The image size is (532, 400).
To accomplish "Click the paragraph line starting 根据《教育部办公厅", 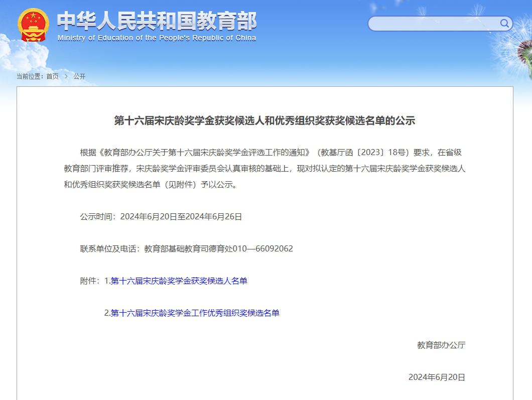I will click(x=271, y=153).
